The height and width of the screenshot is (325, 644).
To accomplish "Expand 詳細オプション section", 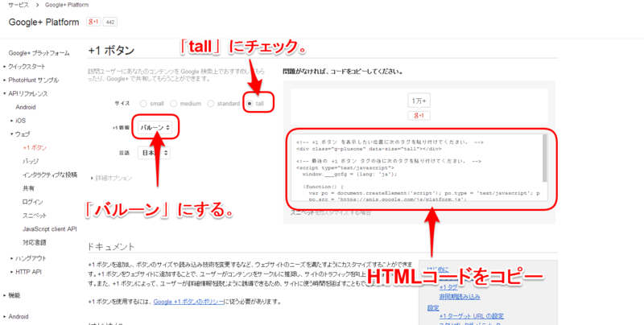I will 111,178.
